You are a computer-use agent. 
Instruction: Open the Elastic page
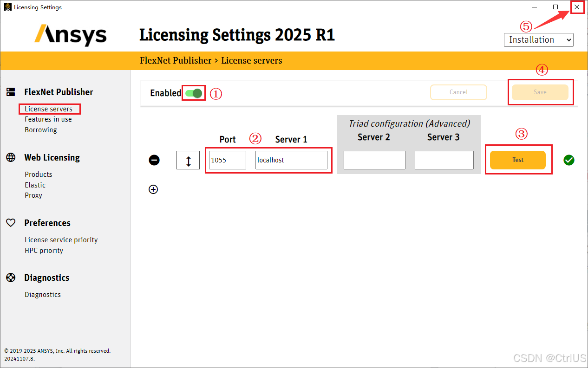pos(35,185)
